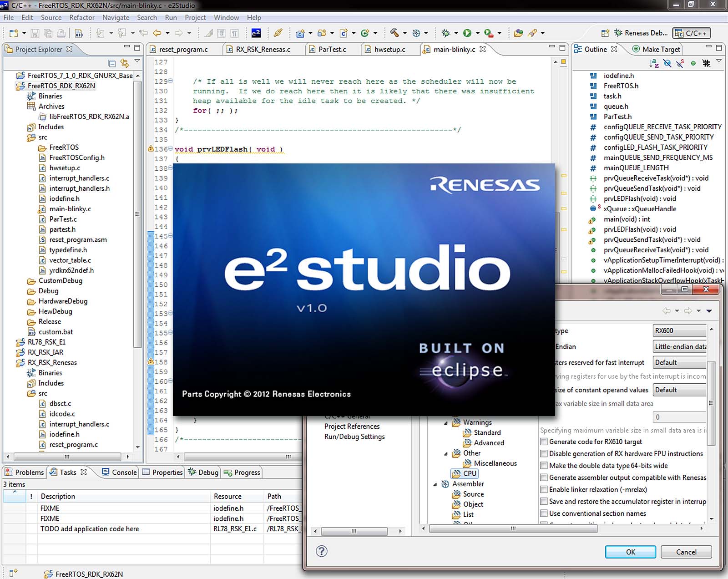Click the search flashlight toolbar icon
This screenshot has width=728, height=579.
pos(532,33)
